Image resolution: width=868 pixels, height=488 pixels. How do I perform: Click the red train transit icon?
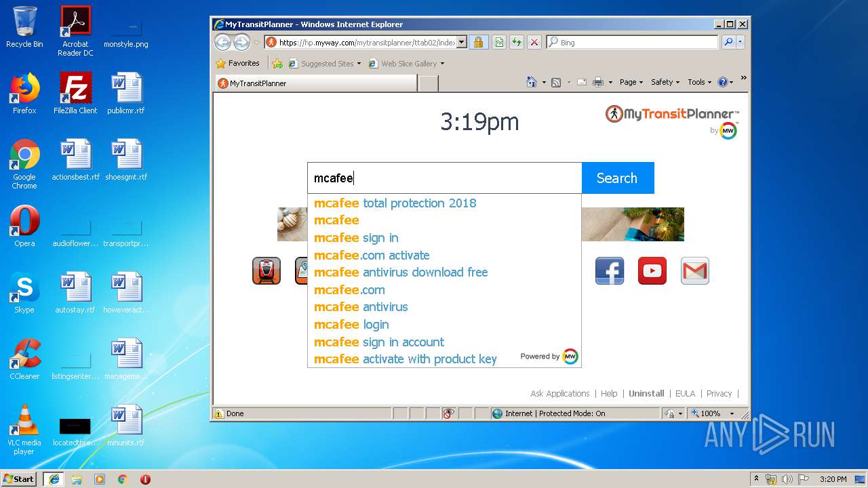tap(267, 271)
